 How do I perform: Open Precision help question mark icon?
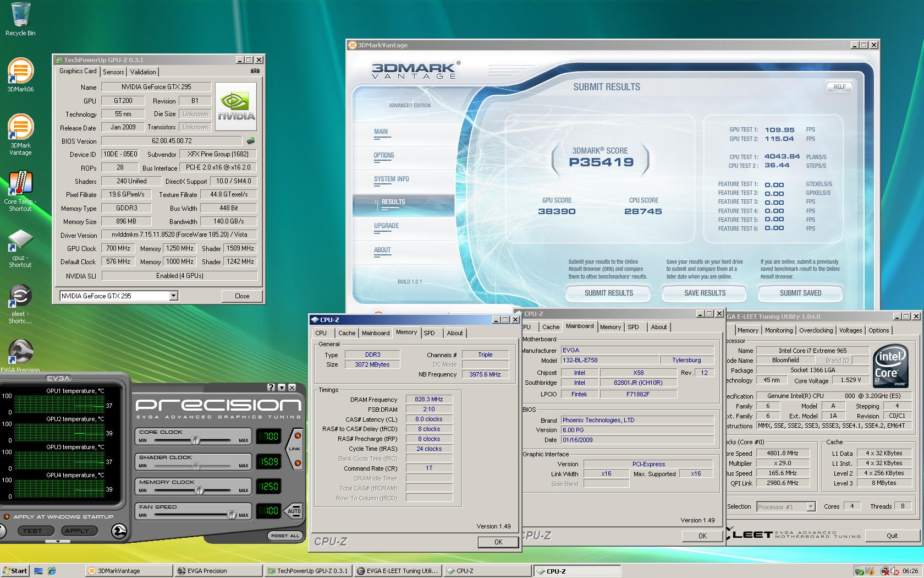pos(271,388)
